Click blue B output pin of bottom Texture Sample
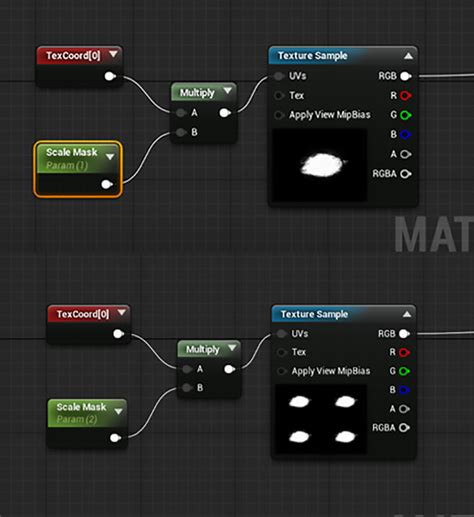Image resolution: width=474 pixels, height=517 pixels. pos(404,390)
